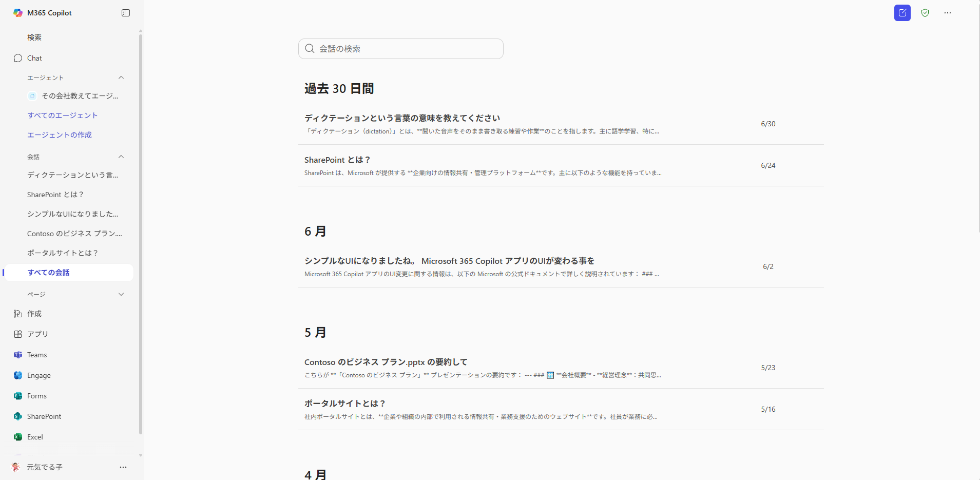Image resolution: width=980 pixels, height=480 pixels.
Task: Click the Forms label in sidebar
Action: click(37, 396)
